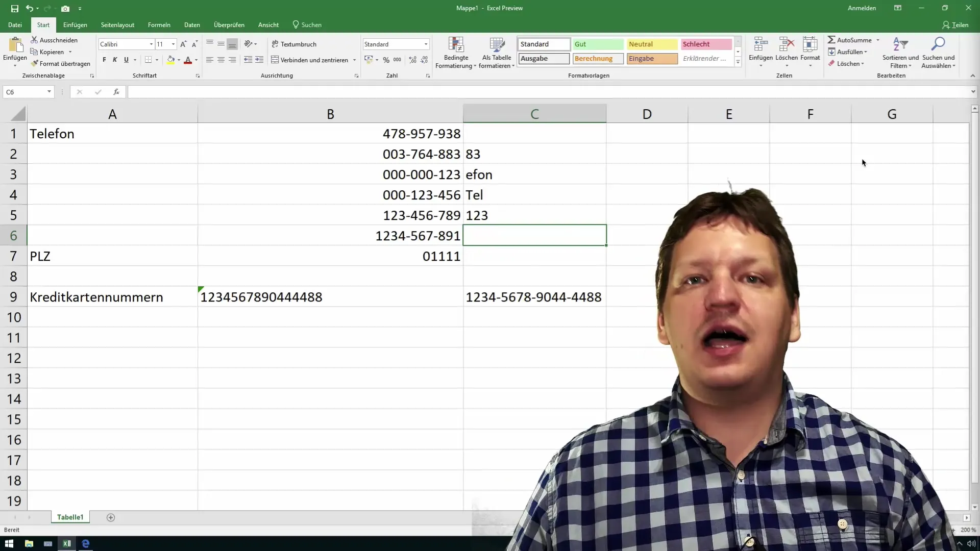Click the Prozent symbol icon

tap(386, 60)
